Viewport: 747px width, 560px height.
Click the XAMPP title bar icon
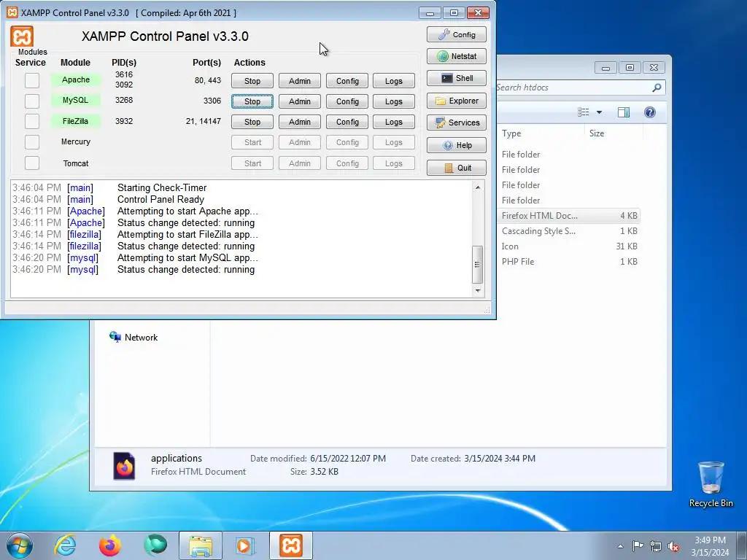(x=12, y=13)
